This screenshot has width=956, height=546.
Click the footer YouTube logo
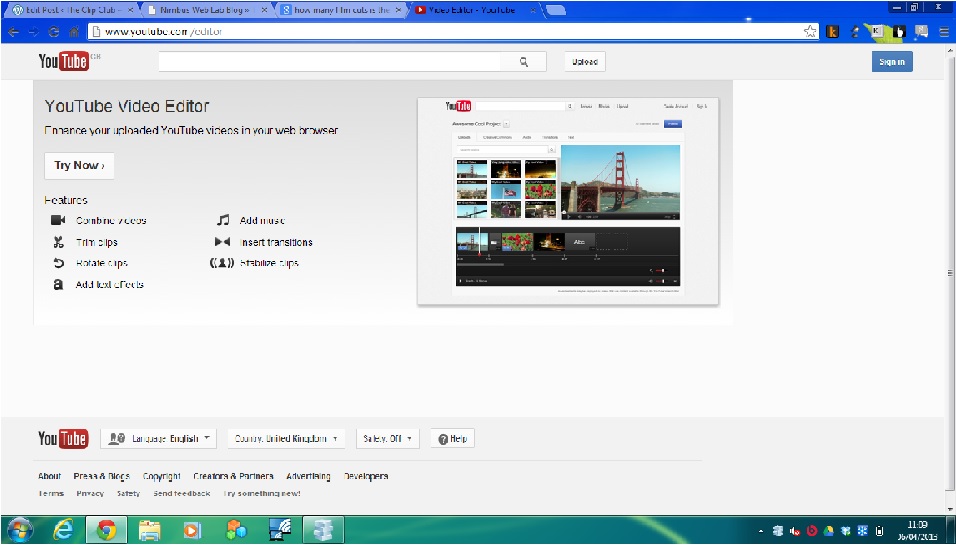click(x=63, y=439)
